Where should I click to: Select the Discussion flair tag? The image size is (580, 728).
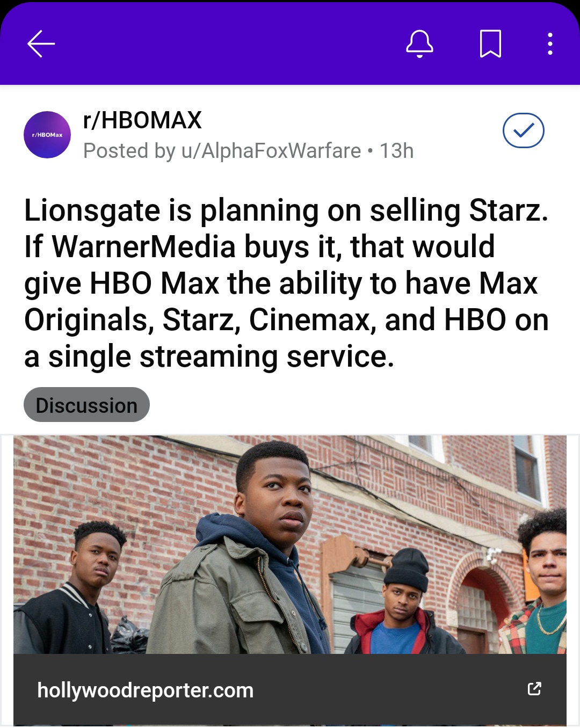86,405
